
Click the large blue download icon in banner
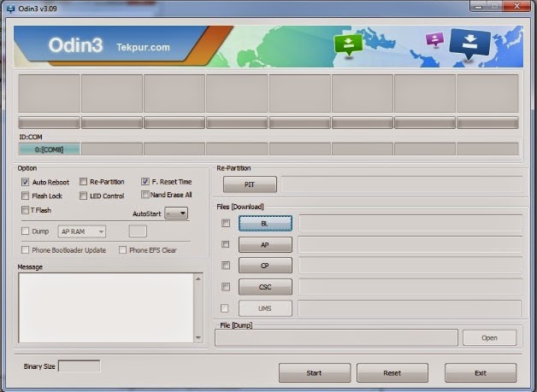[469, 44]
